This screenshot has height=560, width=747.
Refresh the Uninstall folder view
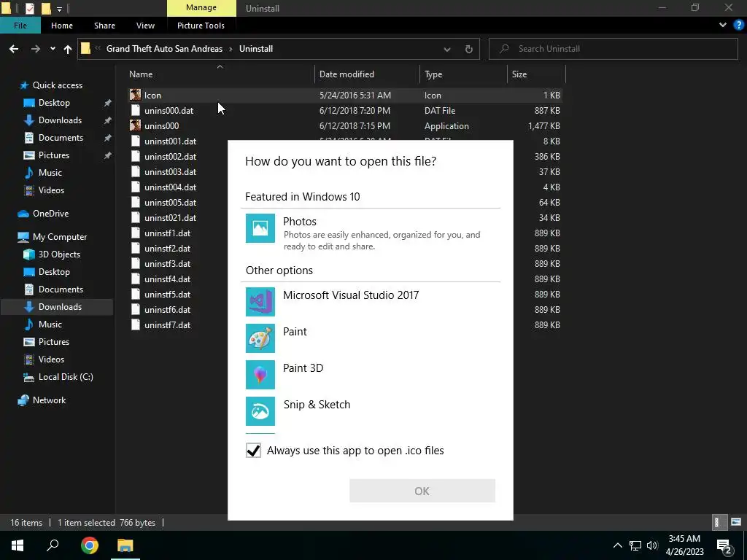tap(469, 49)
